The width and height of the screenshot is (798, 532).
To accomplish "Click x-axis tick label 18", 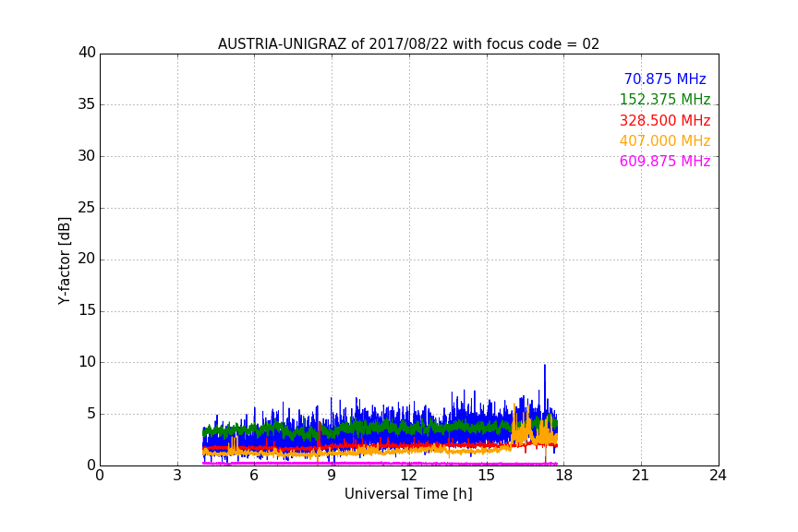I will tap(564, 476).
